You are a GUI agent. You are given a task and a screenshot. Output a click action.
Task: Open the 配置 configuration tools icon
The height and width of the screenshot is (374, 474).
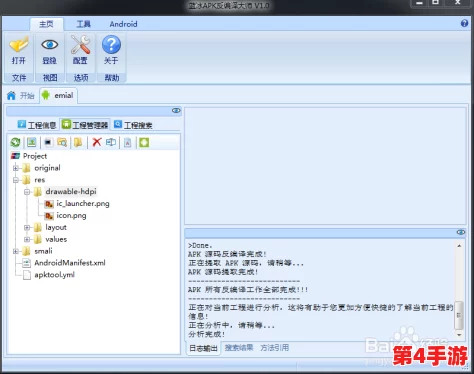click(80, 45)
